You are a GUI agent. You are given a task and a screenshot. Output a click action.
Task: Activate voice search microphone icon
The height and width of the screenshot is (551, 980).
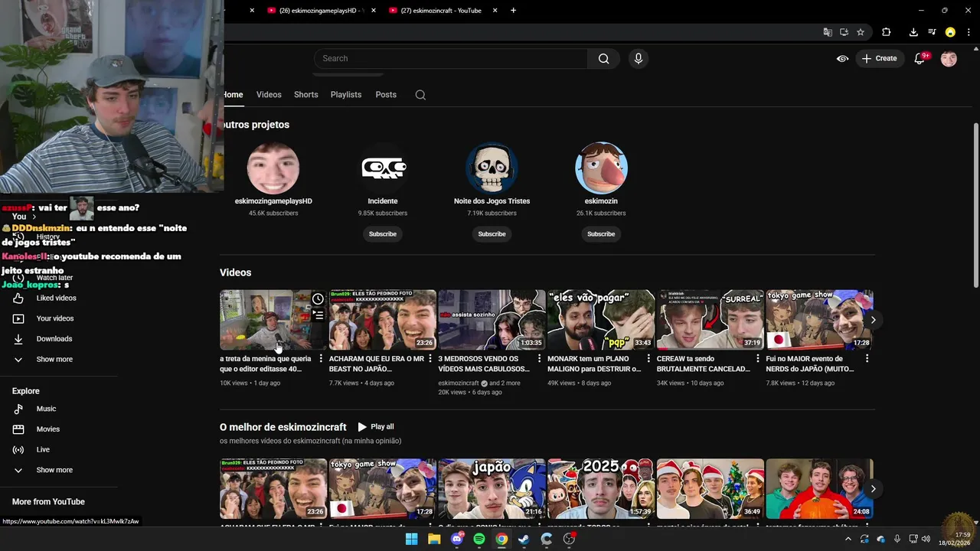coord(638,58)
